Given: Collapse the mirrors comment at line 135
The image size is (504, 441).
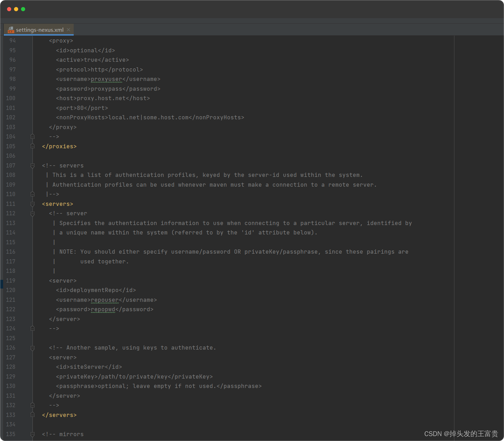Looking at the screenshot, I should point(32,434).
